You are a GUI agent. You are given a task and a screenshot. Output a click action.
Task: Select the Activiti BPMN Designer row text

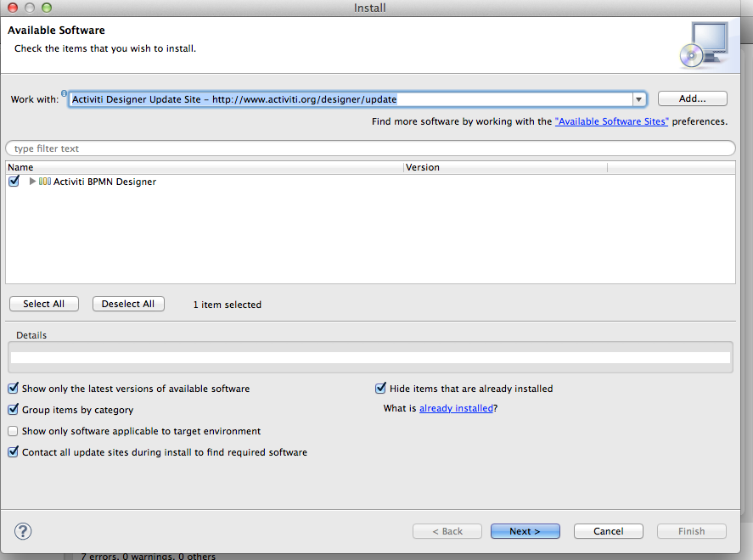(104, 182)
